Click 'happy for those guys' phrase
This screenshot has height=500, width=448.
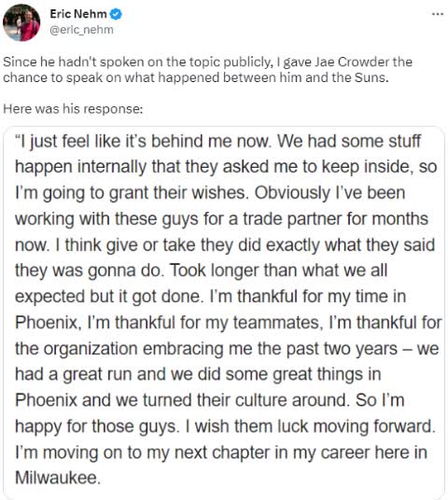pos(95,426)
